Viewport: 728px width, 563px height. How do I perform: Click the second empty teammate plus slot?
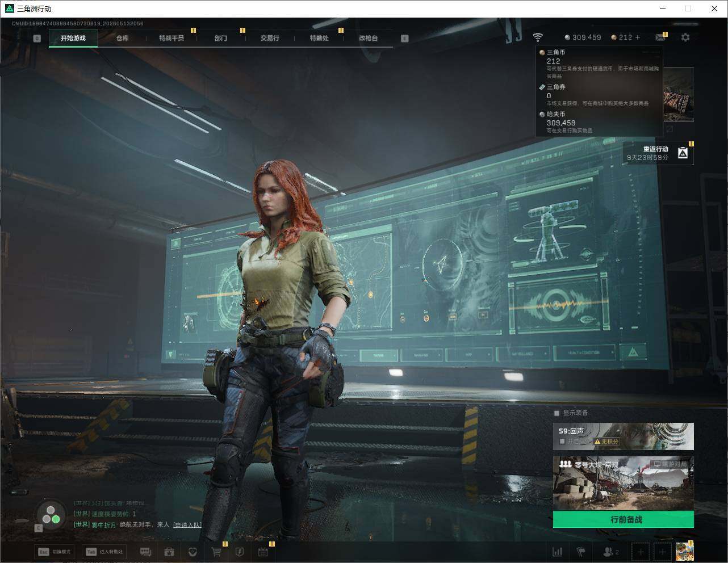point(662,552)
